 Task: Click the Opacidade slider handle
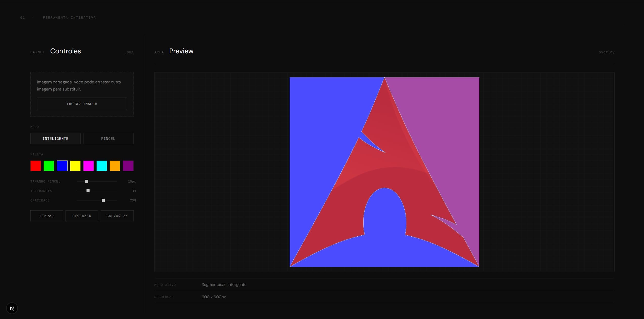pyautogui.click(x=103, y=200)
